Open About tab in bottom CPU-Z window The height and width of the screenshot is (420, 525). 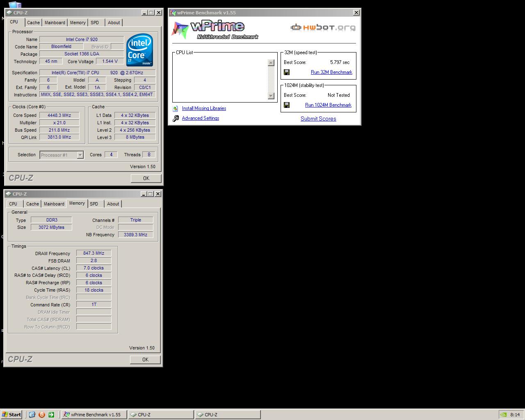(113, 204)
